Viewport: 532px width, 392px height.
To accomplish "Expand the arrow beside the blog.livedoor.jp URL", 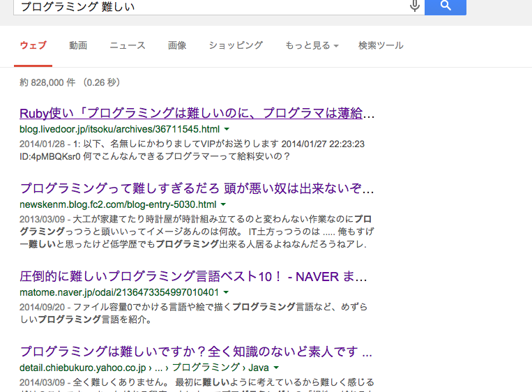I will pyautogui.click(x=227, y=130).
